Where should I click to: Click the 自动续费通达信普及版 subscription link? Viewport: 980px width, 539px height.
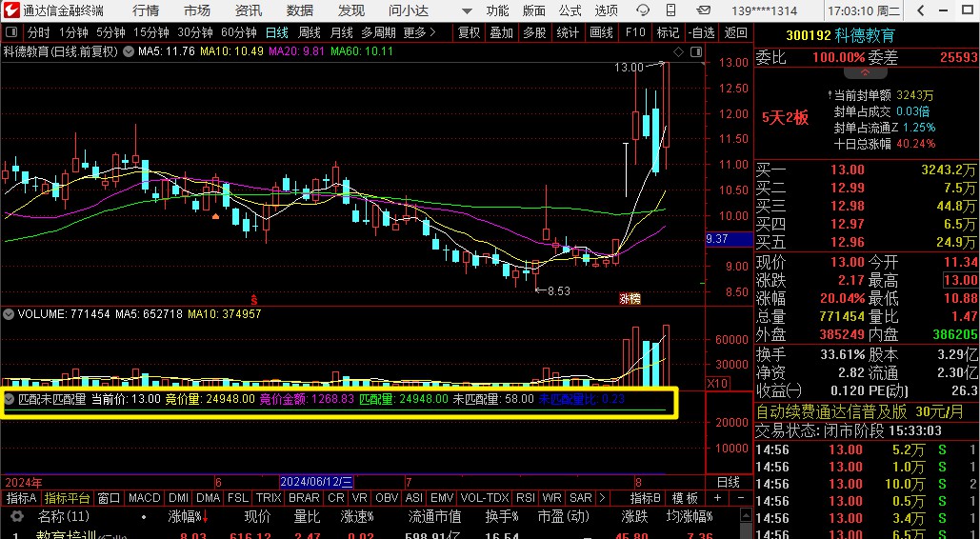[833, 412]
